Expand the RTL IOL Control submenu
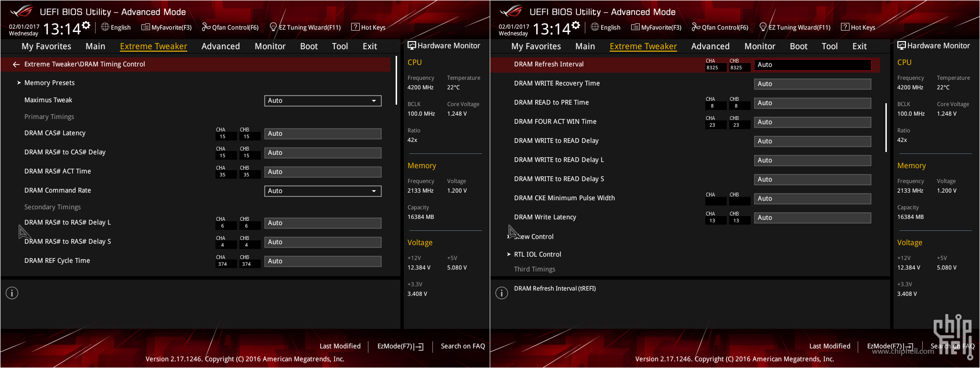Image resolution: width=980 pixels, height=368 pixels. 538,254
